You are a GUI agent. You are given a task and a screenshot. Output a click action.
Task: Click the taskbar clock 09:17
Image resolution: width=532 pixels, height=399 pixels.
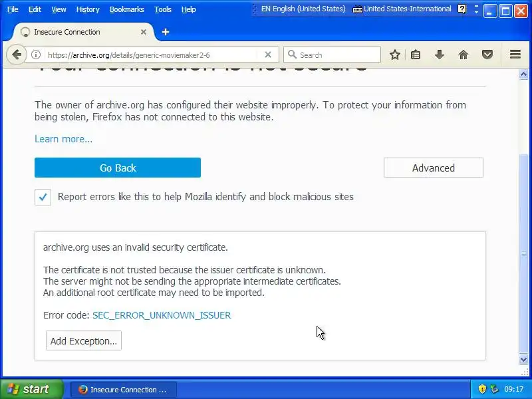(513, 389)
